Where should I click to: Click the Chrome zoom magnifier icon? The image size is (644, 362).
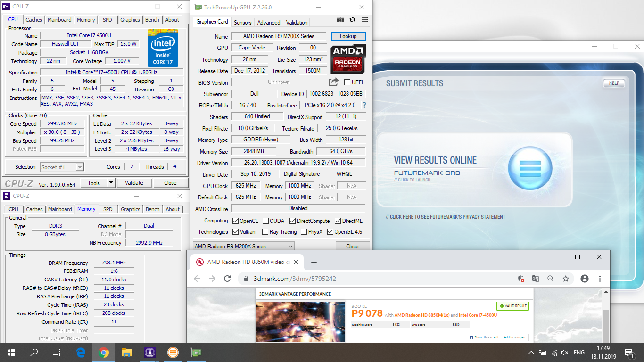(x=551, y=279)
